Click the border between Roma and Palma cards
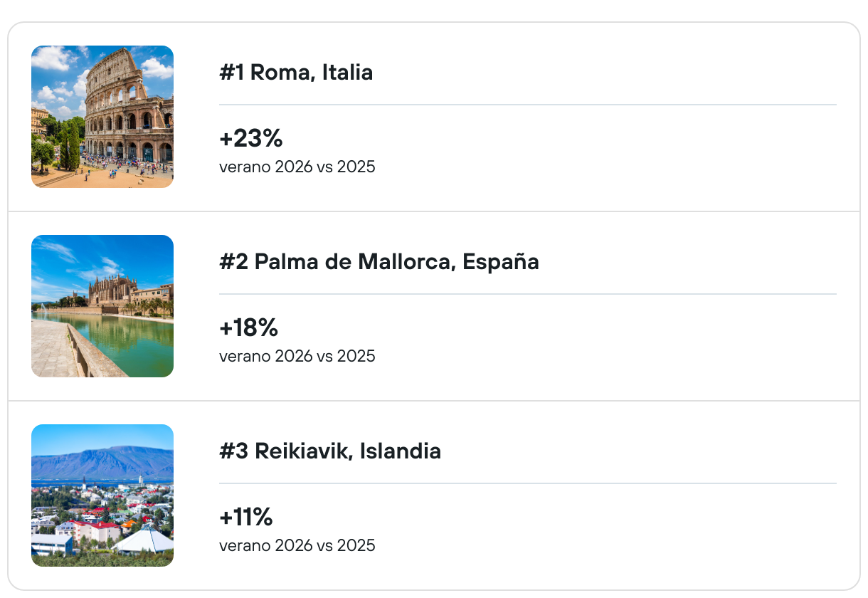 coord(434,211)
